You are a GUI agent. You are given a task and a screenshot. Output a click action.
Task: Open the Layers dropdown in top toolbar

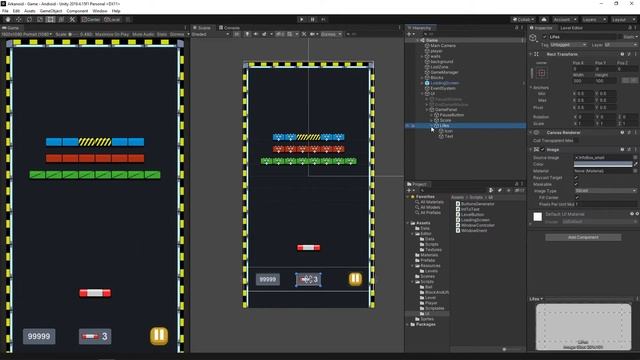tap(594, 19)
